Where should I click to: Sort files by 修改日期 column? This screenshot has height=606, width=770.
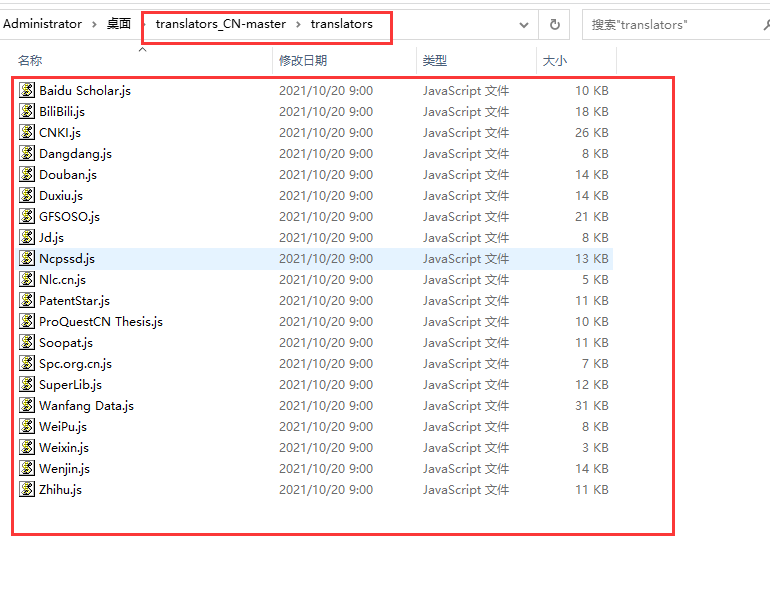pos(302,60)
